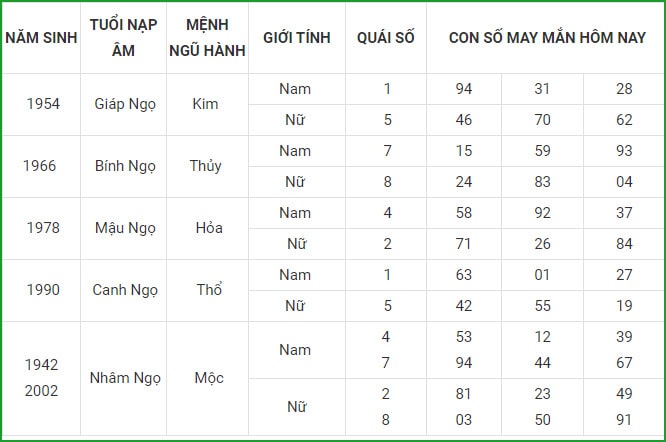Select the Hỏa element cell
This screenshot has width=666, height=442.
[x=209, y=228]
